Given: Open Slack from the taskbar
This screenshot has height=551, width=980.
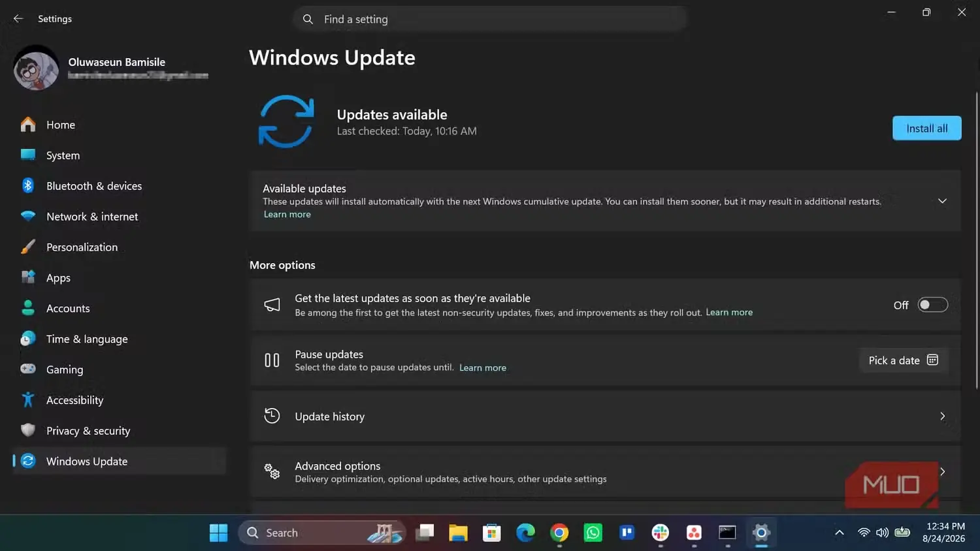Looking at the screenshot, I should [x=661, y=533].
